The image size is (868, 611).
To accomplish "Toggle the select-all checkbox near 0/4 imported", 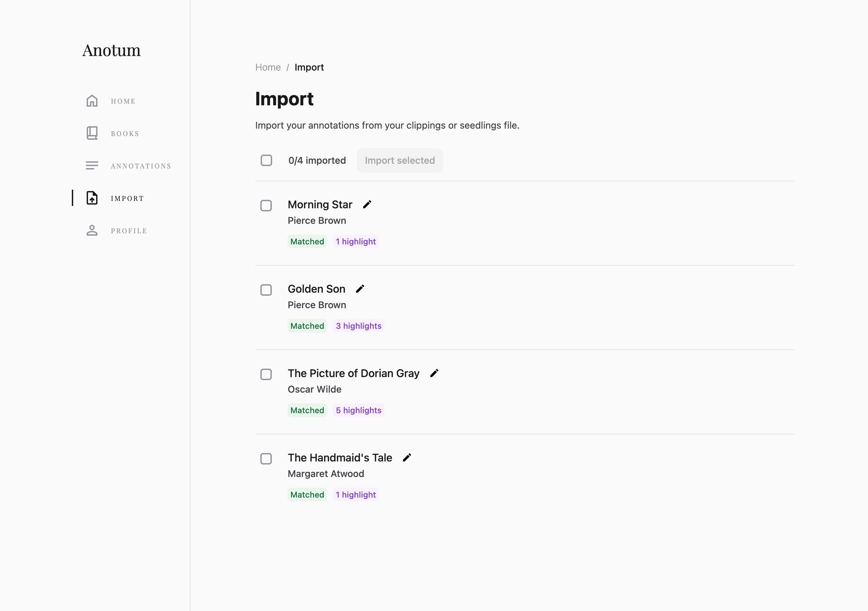I will [x=266, y=160].
